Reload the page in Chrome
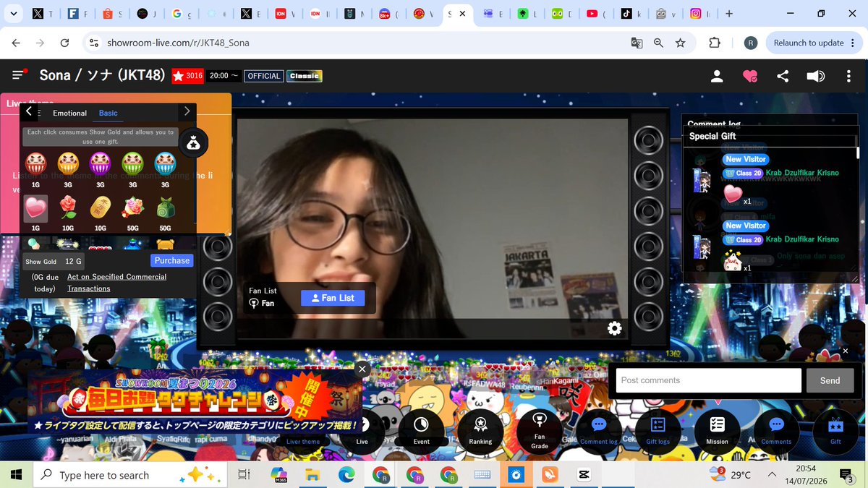Image resolution: width=868 pixels, height=488 pixels. (x=64, y=43)
